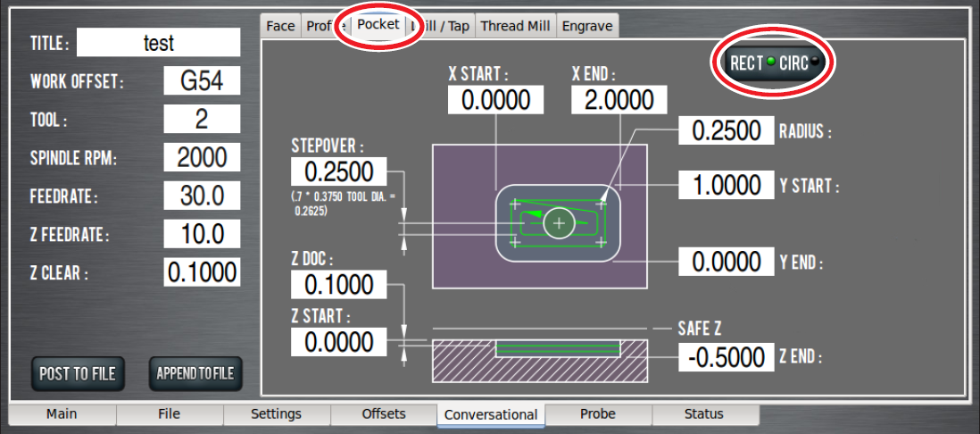The width and height of the screenshot is (980, 434).
Task: Edit the Z End depth field
Action: (726, 357)
